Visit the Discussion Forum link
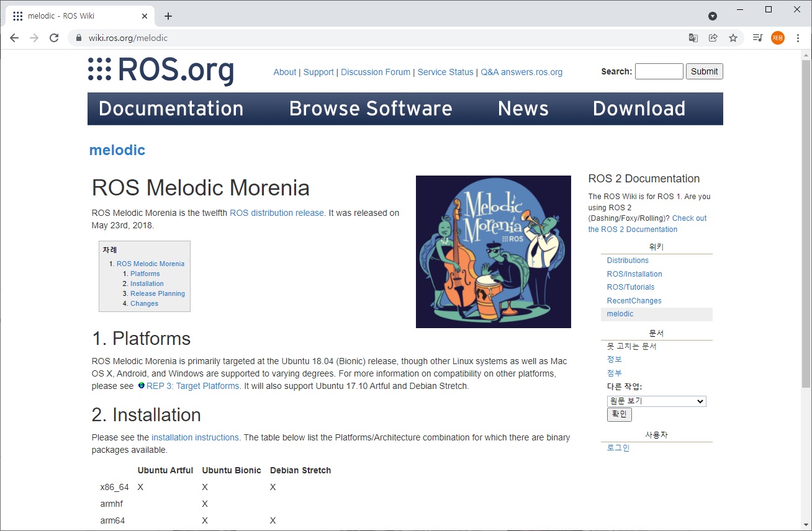 click(376, 72)
